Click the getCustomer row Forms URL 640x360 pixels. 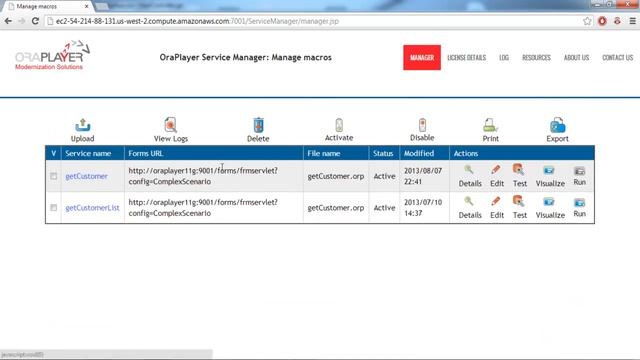(x=203, y=176)
